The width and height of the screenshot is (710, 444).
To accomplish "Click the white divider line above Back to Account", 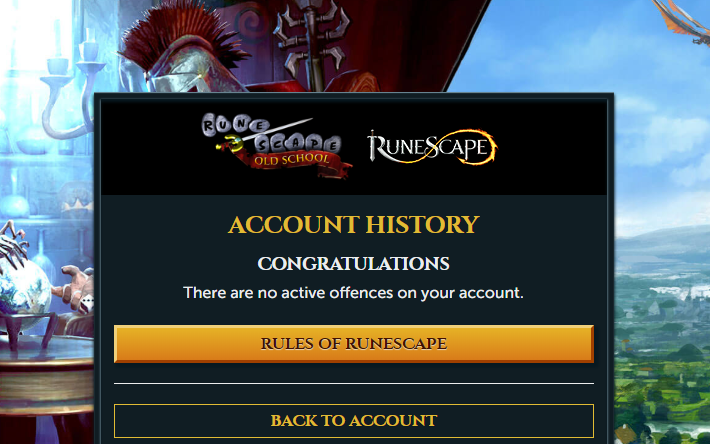I will point(354,383).
